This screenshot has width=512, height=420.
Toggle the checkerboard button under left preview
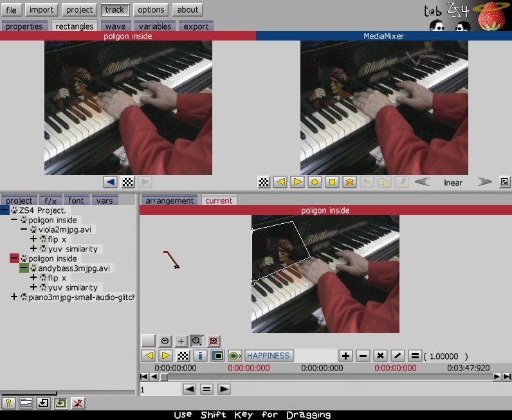128,182
